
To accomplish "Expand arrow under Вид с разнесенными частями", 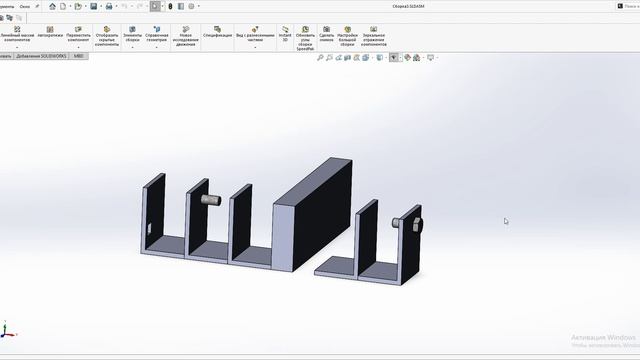I will tap(255, 47).
